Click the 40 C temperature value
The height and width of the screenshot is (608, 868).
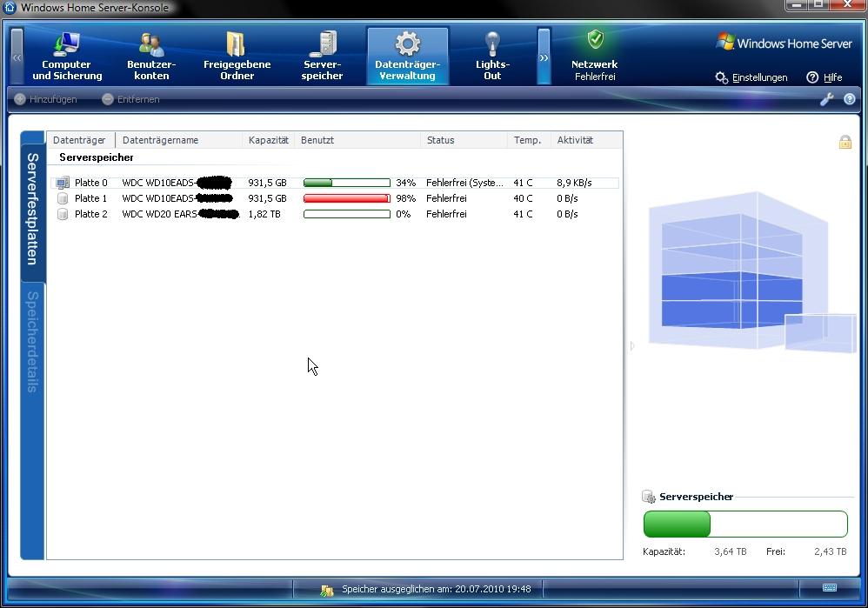point(523,198)
